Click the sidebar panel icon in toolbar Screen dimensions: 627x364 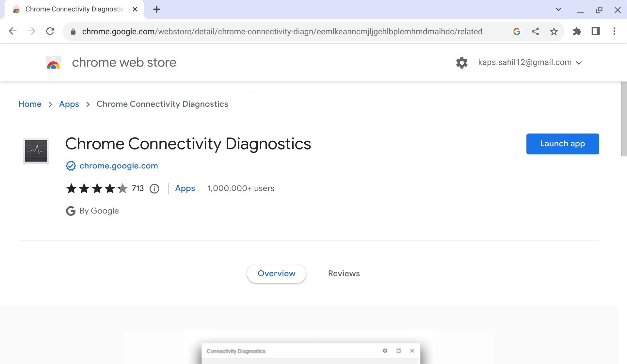[x=595, y=31]
